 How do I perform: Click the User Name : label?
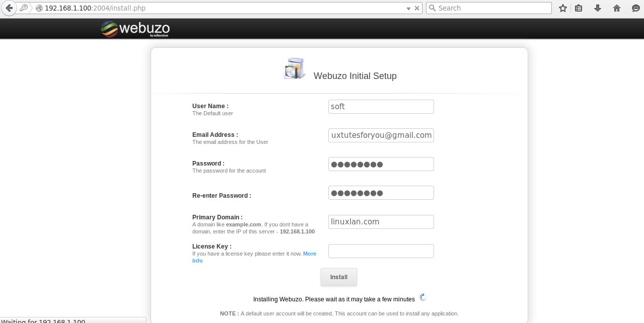point(210,106)
